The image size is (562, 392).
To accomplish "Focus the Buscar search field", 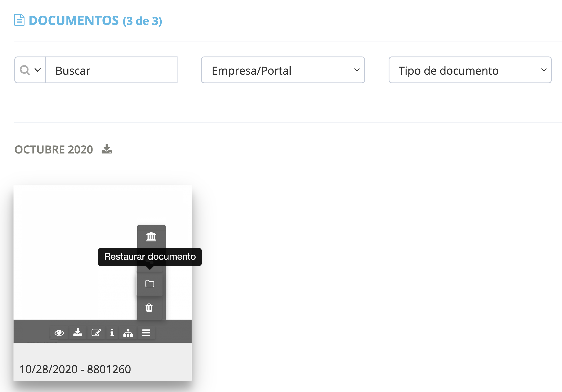I will [111, 70].
